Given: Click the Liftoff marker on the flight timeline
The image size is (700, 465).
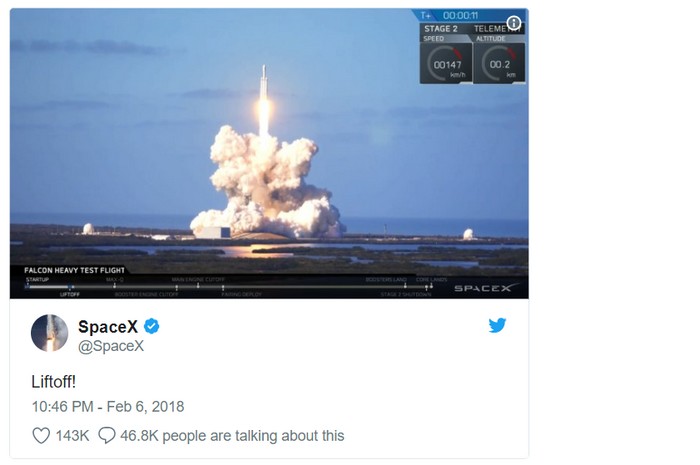Looking at the screenshot, I should tap(70, 294).
